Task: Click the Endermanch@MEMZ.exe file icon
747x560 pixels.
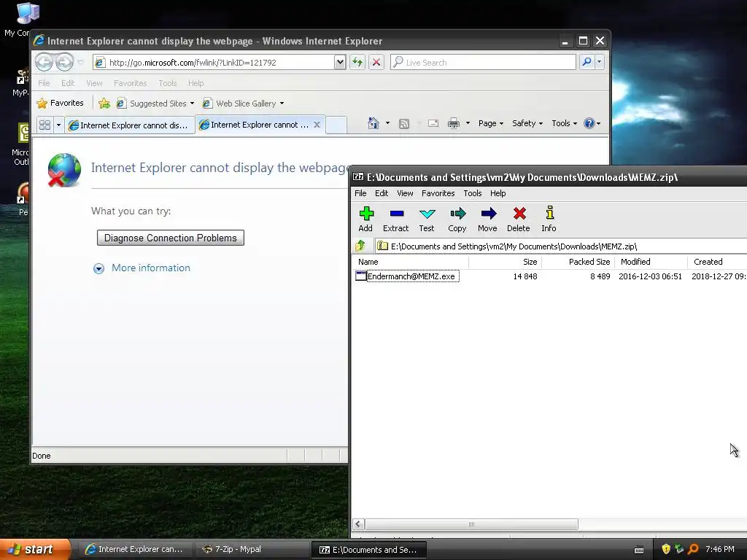Action: 361,276
